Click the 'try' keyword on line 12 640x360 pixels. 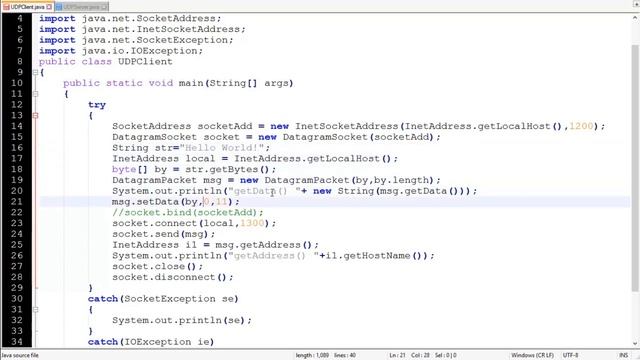tap(97, 105)
